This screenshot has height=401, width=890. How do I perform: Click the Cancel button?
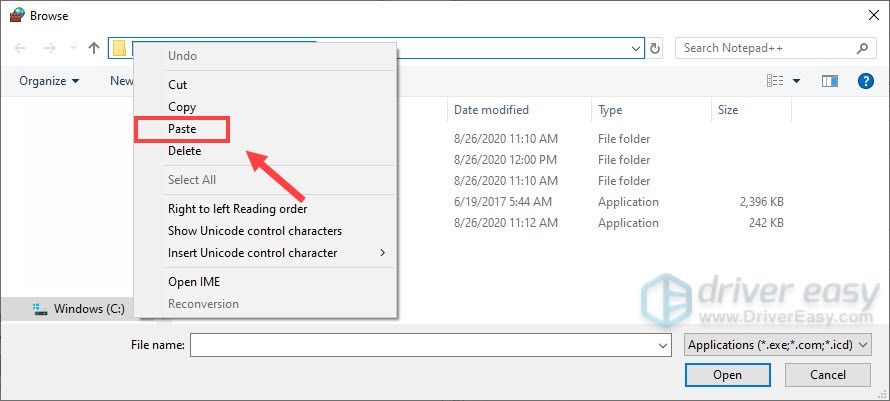click(x=828, y=375)
